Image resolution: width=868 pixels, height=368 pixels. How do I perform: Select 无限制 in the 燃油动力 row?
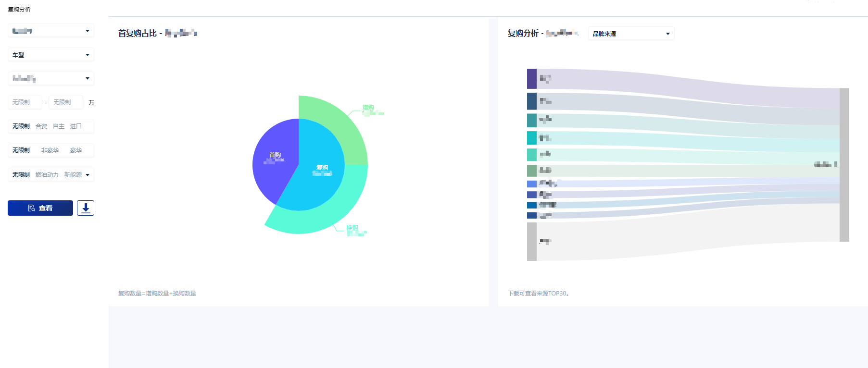point(21,175)
